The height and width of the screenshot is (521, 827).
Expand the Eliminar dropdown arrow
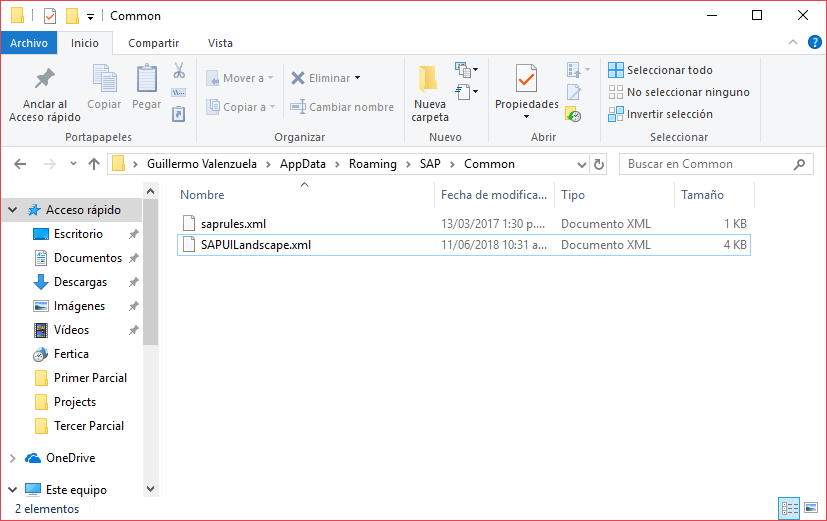(x=358, y=78)
